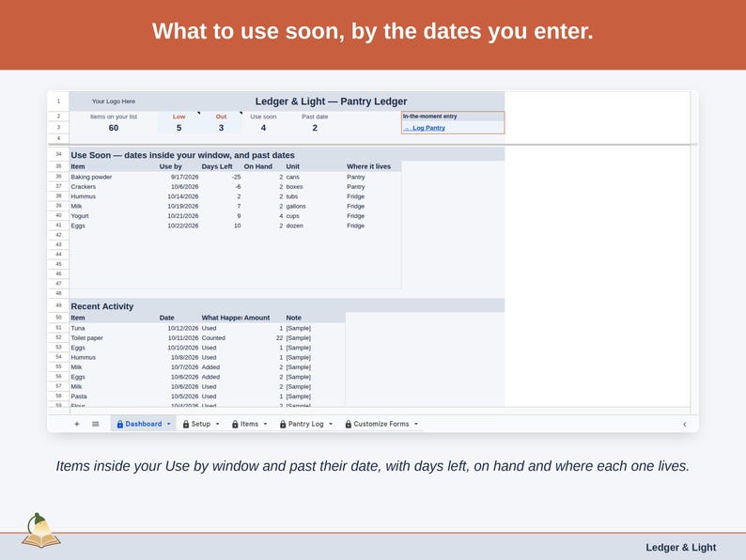Image resolution: width=746 pixels, height=560 pixels.
Task: Click the Out header label
Action: coord(221,117)
